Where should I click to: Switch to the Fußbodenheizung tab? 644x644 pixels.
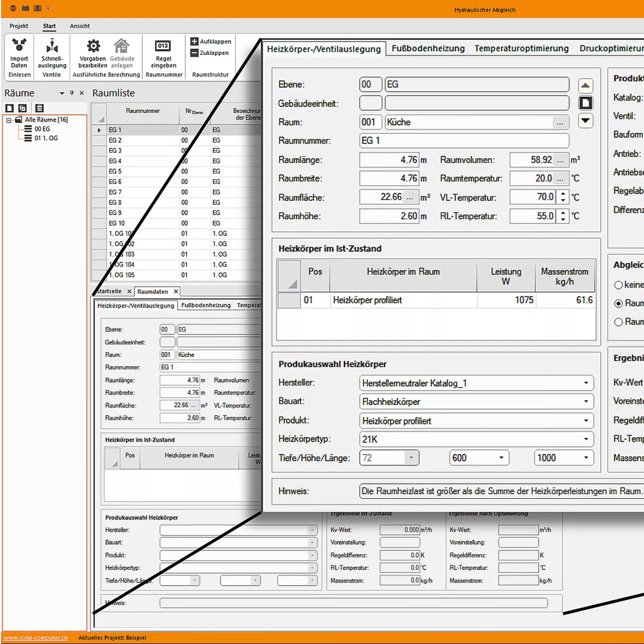(x=428, y=48)
